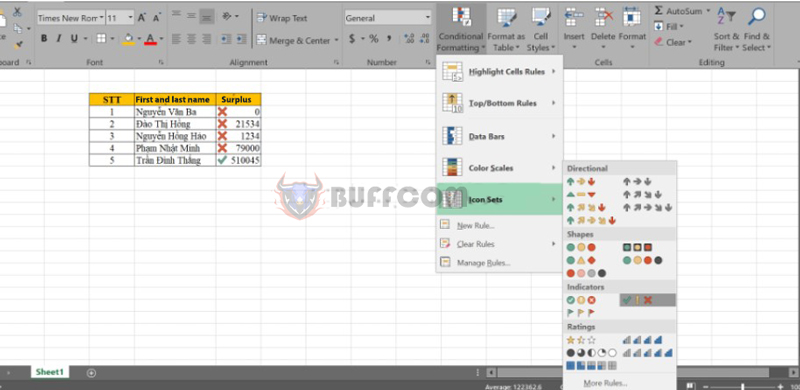Click the font color red swatch button
800x390 pixels.
(150, 39)
